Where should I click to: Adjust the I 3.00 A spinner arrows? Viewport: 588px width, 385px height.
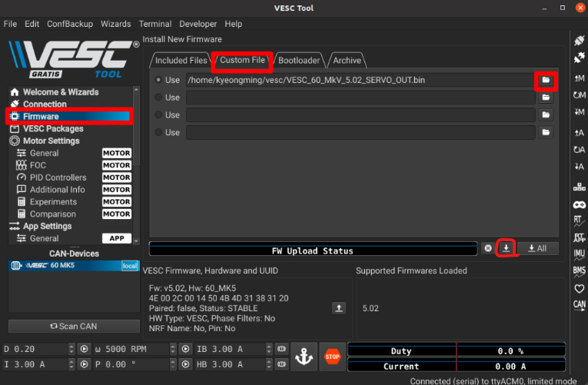click(71, 364)
